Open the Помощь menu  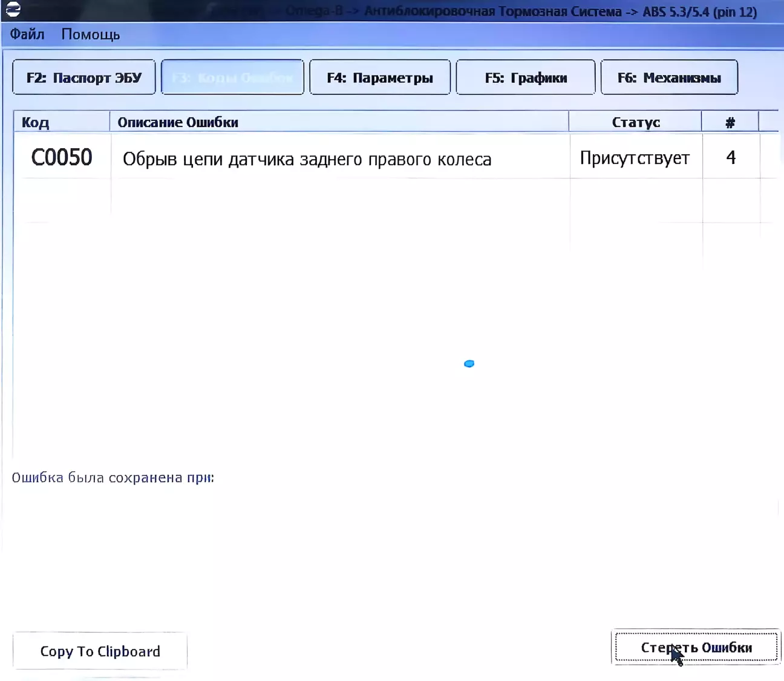90,34
